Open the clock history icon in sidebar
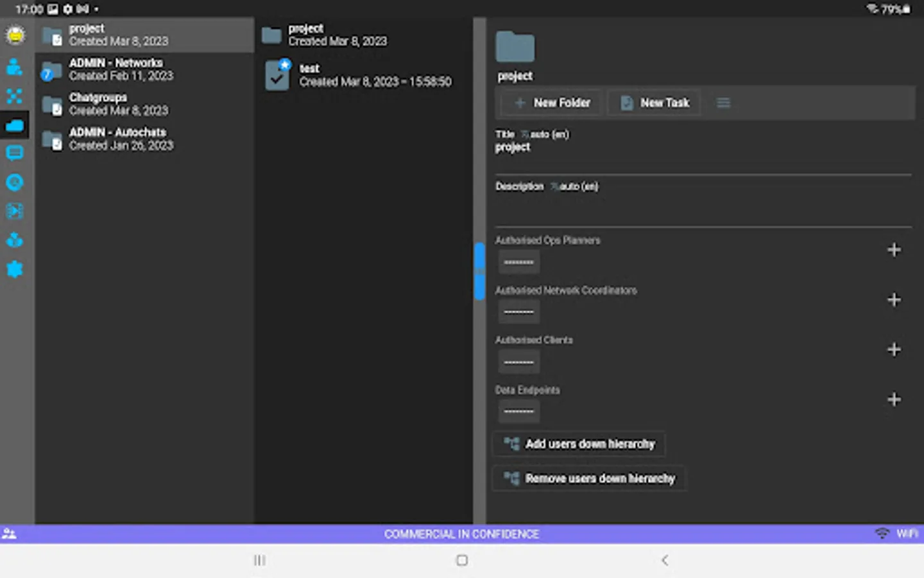The height and width of the screenshot is (578, 924). [x=14, y=182]
